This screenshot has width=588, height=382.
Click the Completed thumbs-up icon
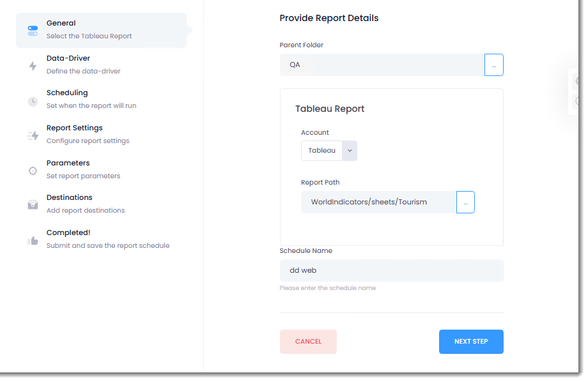click(x=33, y=240)
